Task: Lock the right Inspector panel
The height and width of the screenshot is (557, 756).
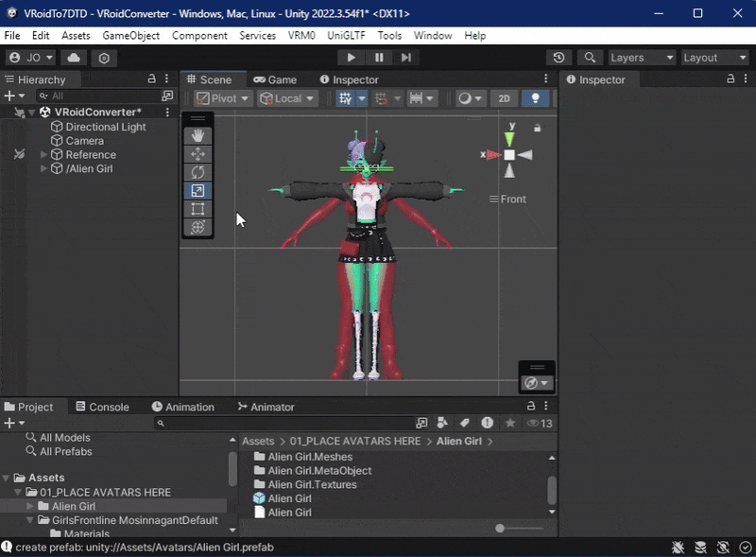Action: click(730, 78)
